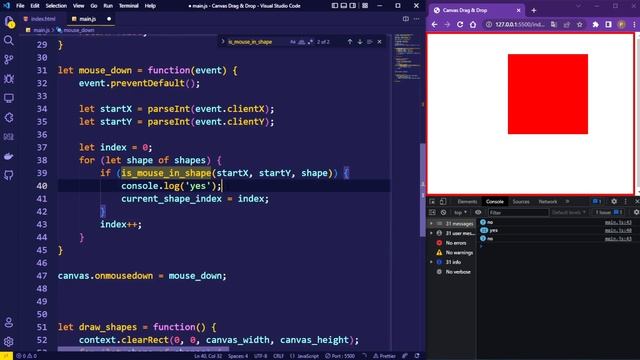Click the browser address bar
Viewport: 640px width, 360px height.
point(519,24)
